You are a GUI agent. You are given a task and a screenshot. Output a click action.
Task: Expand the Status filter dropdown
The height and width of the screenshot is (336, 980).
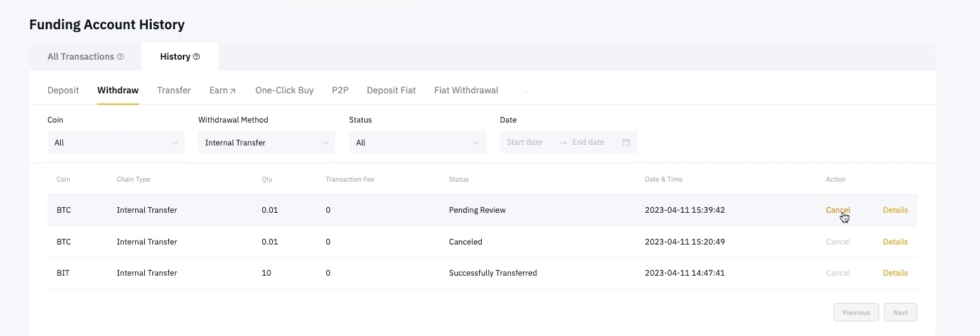(417, 143)
